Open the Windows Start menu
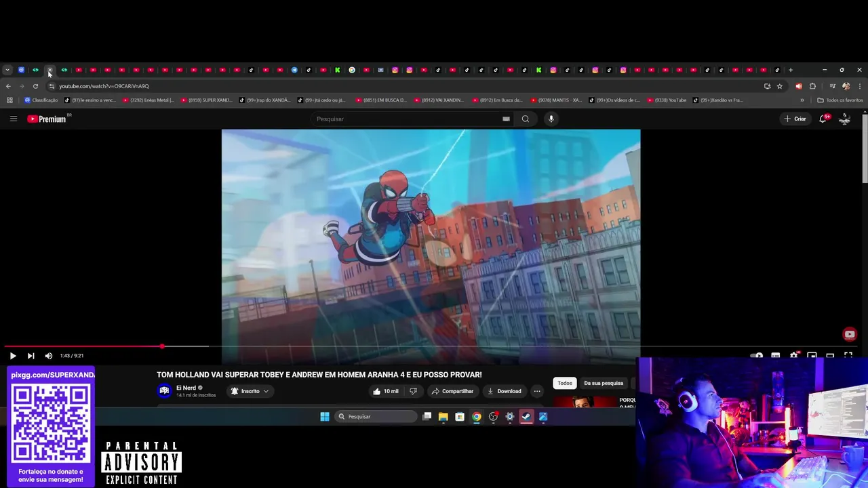Image resolution: width=868 pixels, height=488 pixels. tap(325, 417)
